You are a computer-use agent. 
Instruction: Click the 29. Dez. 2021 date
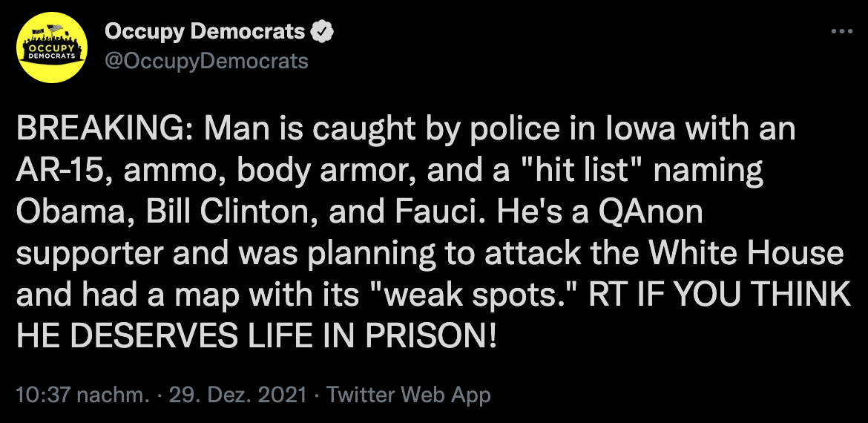tap(237, 396)
